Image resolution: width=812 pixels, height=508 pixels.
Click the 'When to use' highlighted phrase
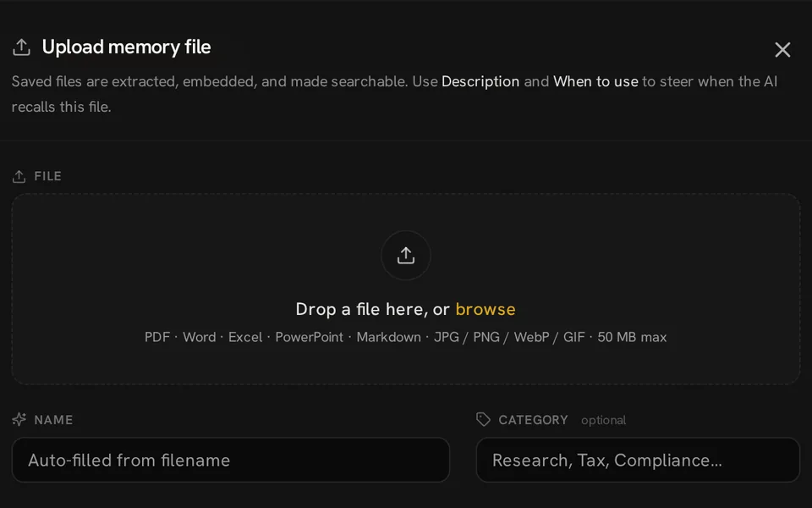coord(595,82)
